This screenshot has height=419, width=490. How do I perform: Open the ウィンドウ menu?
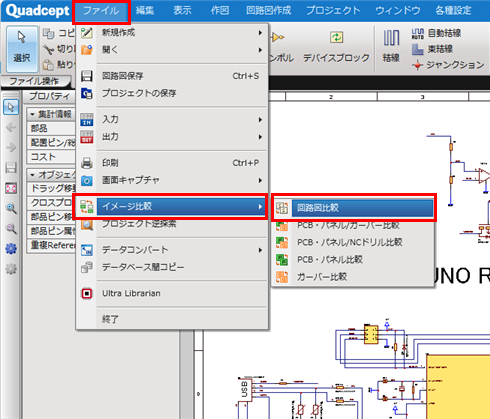398,11
